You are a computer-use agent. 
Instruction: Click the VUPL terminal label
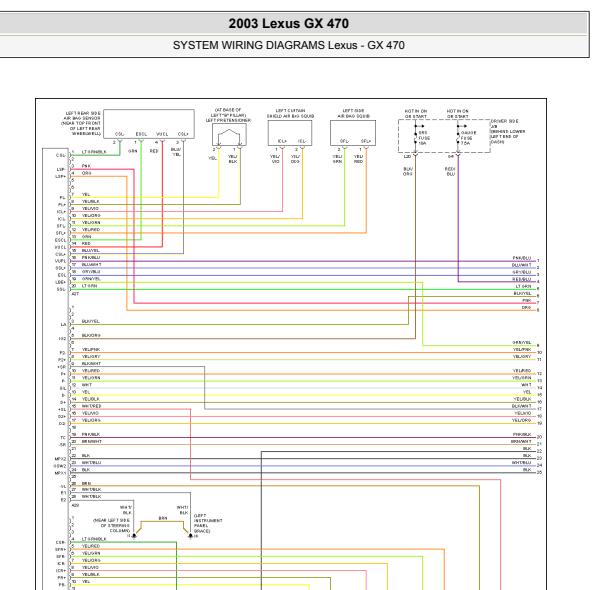pyautogui.click(x=61, y=261)
